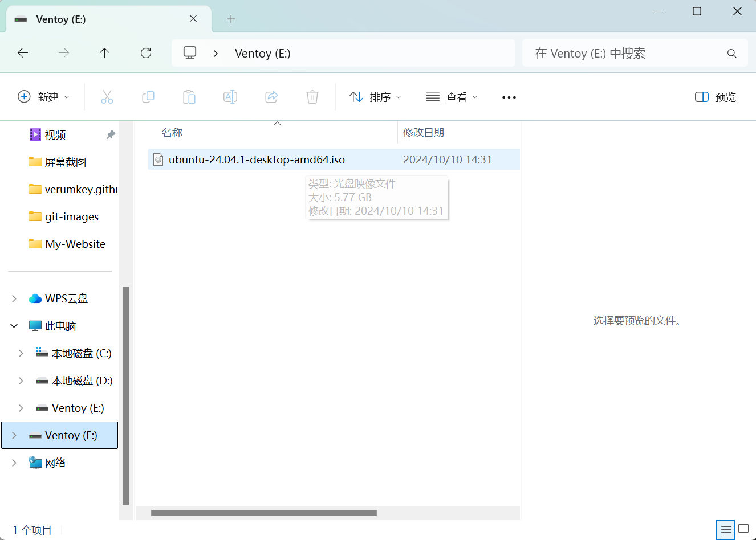Click the 1 个项目 status text
Screen dimensions: 756x540
click(32, 530)
